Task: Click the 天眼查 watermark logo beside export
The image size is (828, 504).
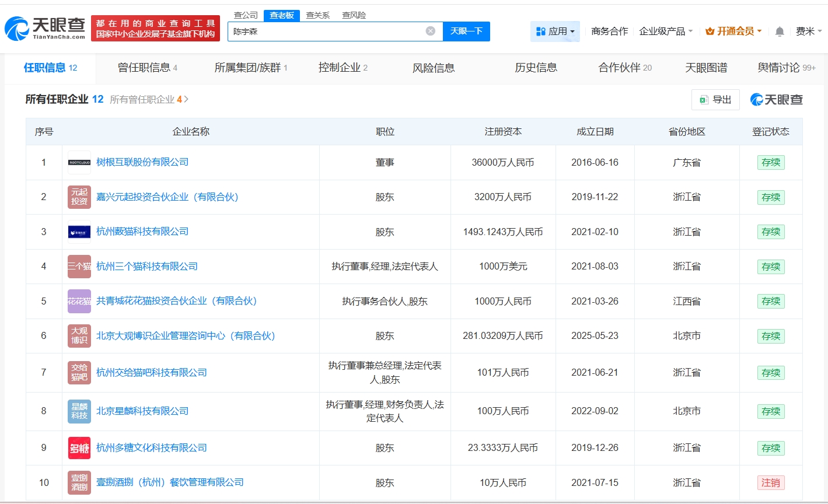Action: point(777,100)
